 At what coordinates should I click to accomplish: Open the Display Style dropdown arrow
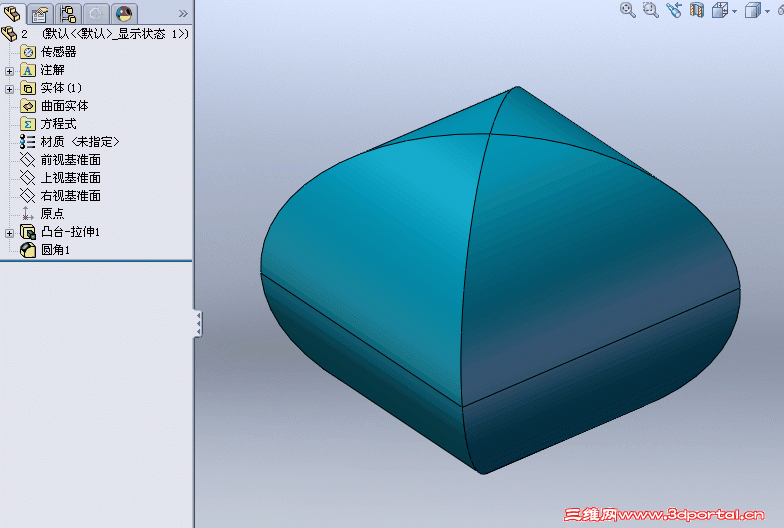(x=767, y=11)
